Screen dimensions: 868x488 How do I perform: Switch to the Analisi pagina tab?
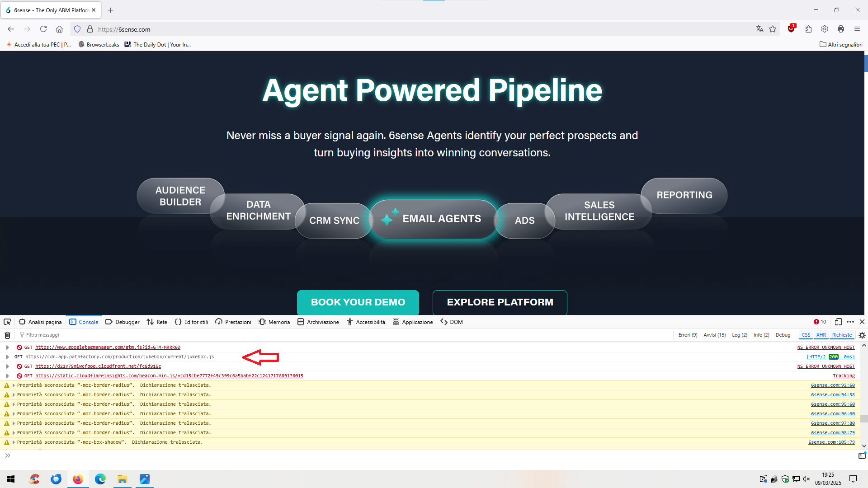click(x=40, y=322)
